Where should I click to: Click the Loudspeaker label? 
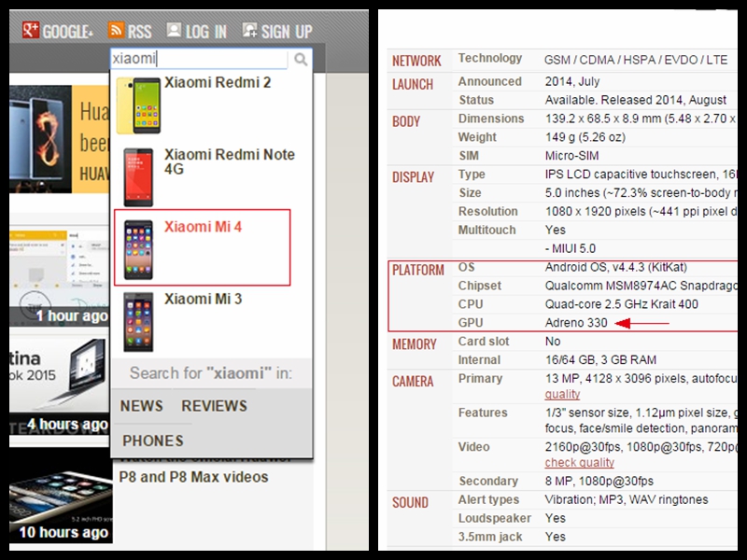pos(495,518)
